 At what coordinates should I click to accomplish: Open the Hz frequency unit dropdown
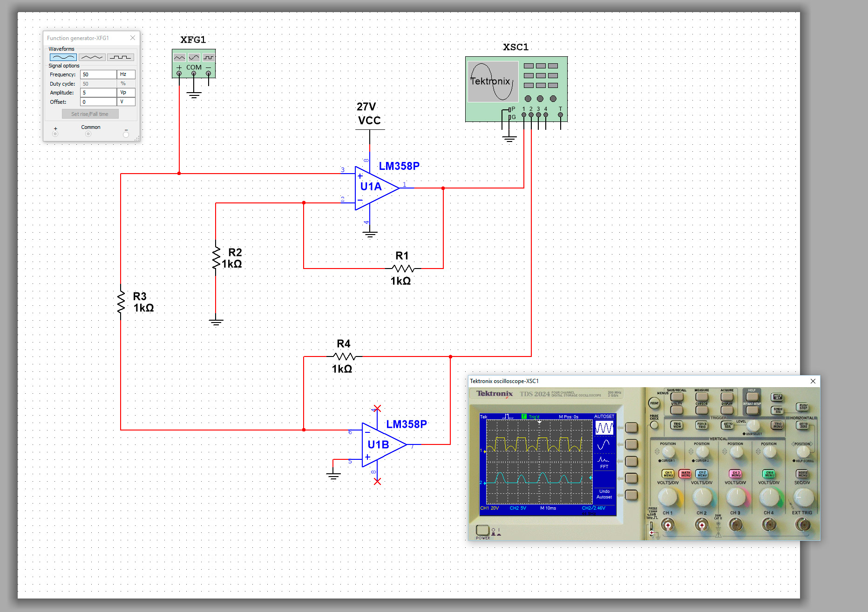(x=126, y=74)
